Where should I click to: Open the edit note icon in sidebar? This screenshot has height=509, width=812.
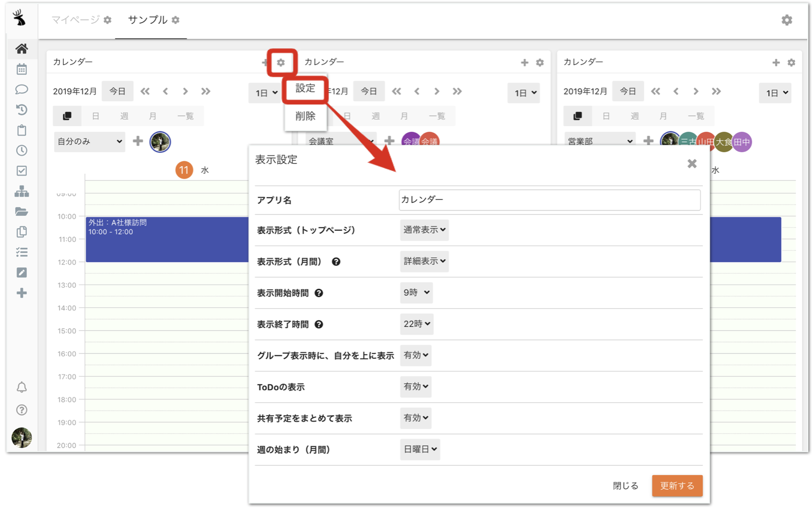(21, 273)
